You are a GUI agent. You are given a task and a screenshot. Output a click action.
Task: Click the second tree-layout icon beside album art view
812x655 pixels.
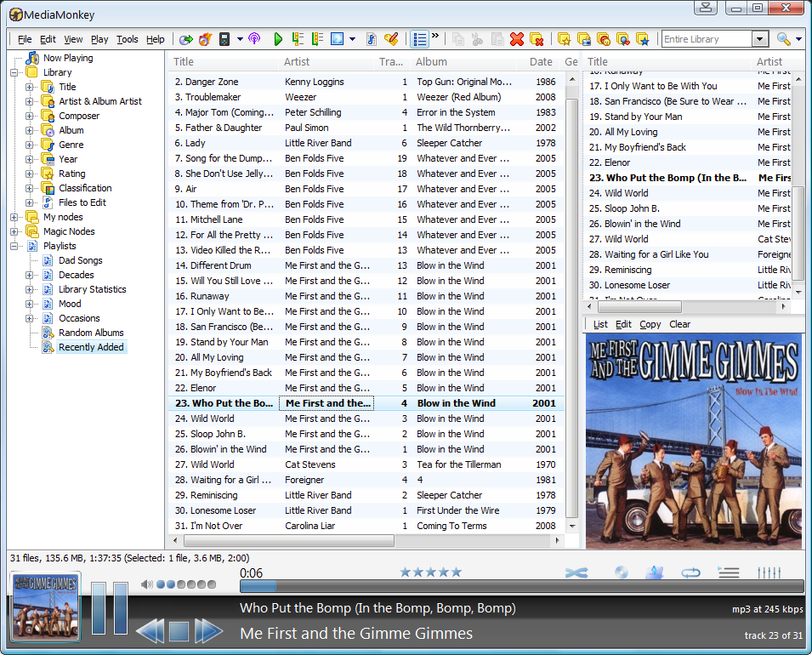(317, 39)
